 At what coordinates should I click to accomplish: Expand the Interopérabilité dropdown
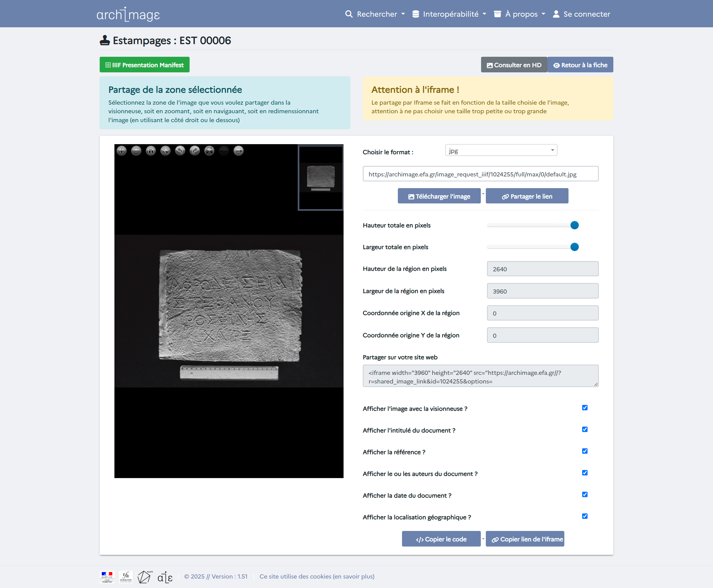pyautogui.click(x=449, y=14)
